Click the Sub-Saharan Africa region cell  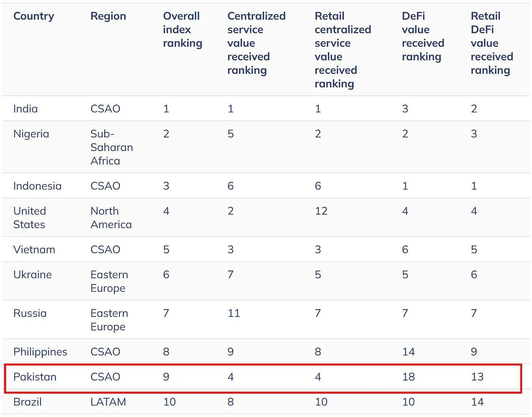click(111, 147)
